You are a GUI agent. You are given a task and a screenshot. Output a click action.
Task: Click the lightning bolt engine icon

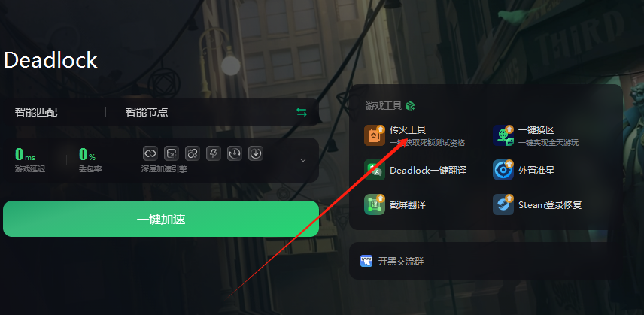[214, 153]
